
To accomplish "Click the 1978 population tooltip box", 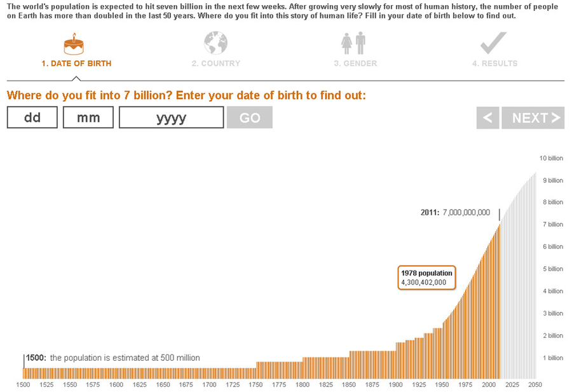I will (426, 278).
